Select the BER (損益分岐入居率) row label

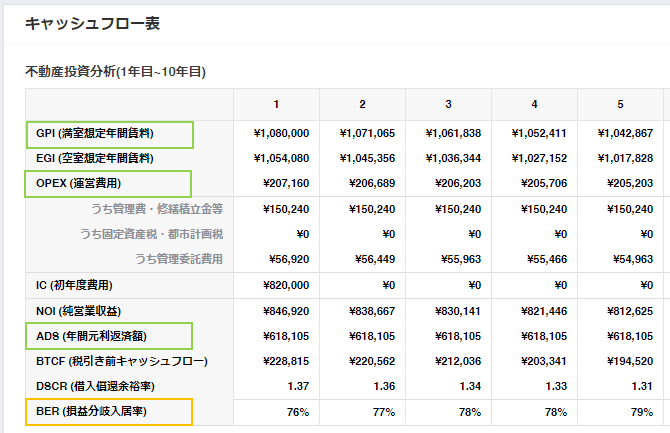pos(94,411)
